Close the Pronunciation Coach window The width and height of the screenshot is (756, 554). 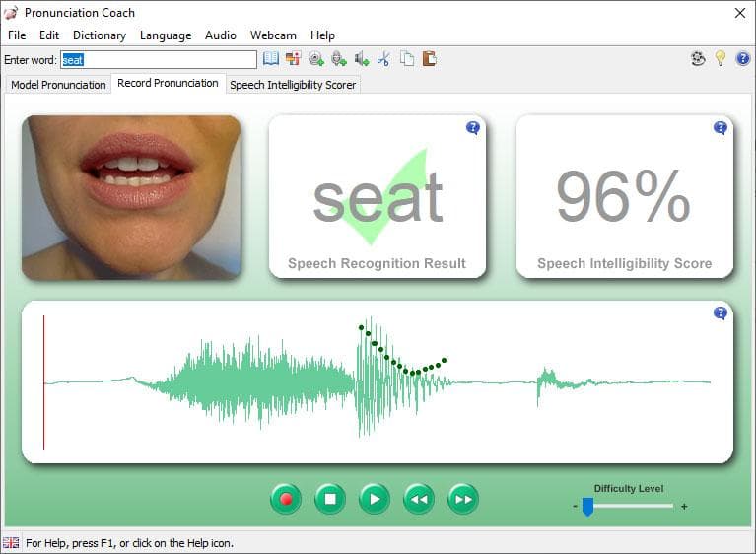tap(740, 13)
